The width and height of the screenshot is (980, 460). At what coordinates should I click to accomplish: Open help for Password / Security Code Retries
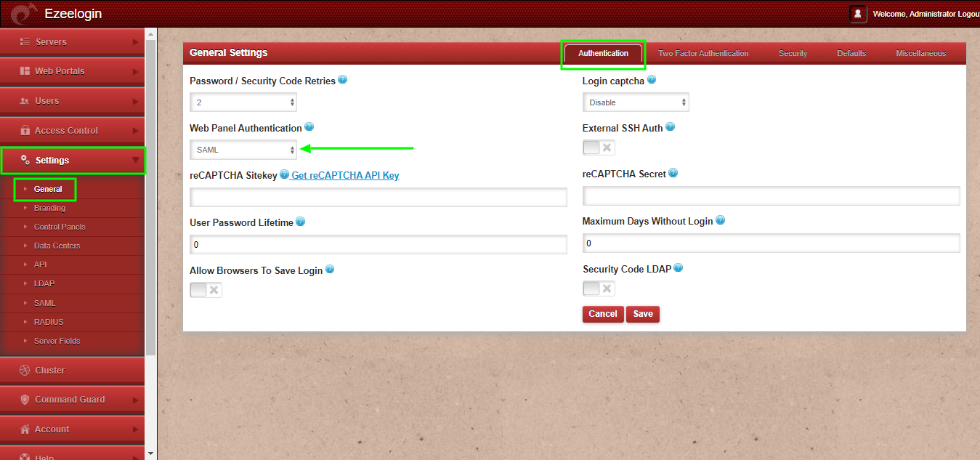[x=343, y=80]
